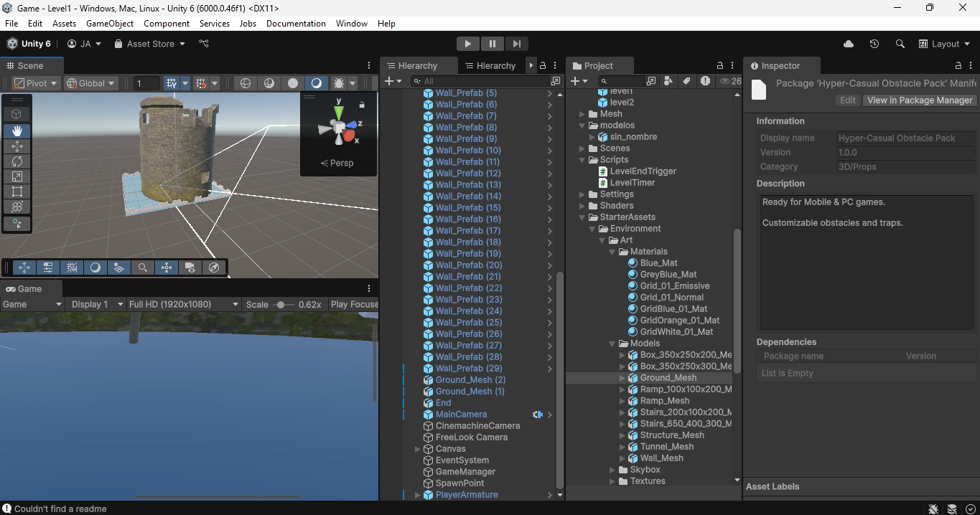Image resolution: width=980 pixels, height=515 pixels.
Task: Click the Play button
Action: [467, 44]
